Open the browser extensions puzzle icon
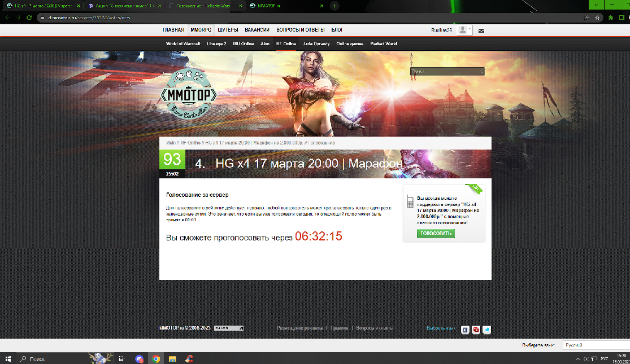Image resolution: width=630 pixels, height=364 pixels. click(611, 17)
